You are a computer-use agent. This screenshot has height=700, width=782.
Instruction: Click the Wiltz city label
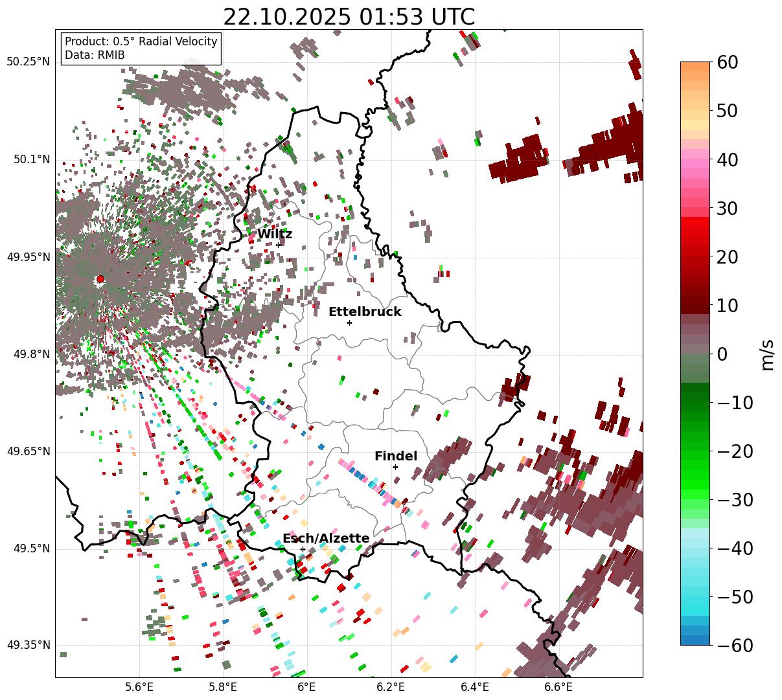click(x=275, y=234)
